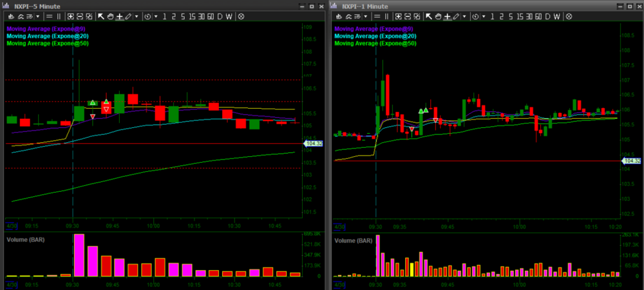
Task: Expand the clock dropdown arrow in 1 Minute chart
Action: [484, 16]
